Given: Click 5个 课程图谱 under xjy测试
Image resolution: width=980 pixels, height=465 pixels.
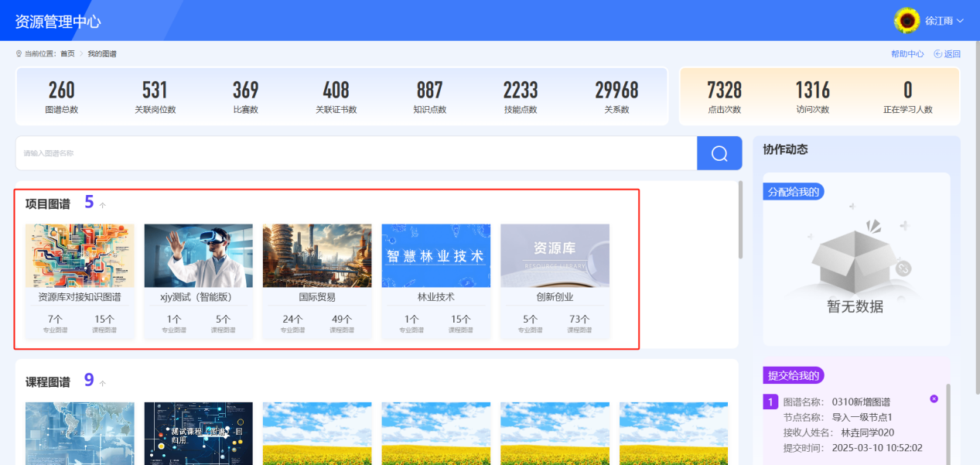Looking at the screenshot, I should (223, 323).
